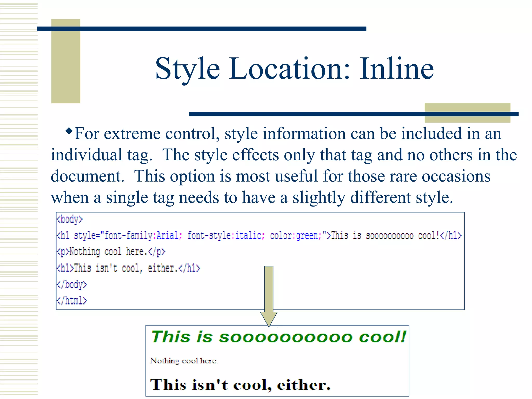Click the <p>Nothing cool here.</p> code line
The image size is (532, 399).
(x=111, y=252)
